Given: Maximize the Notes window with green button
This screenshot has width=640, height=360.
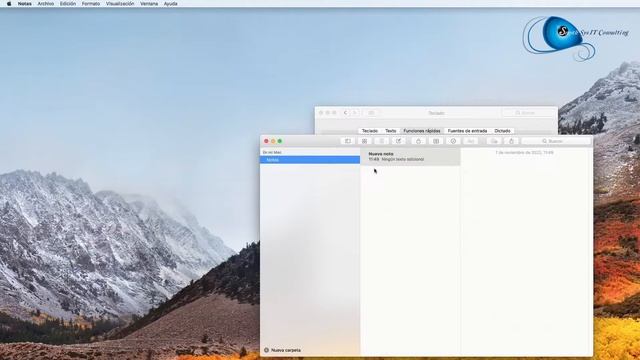Looking at the screenshot, I should pyautogui.click(x=280, y=141).
